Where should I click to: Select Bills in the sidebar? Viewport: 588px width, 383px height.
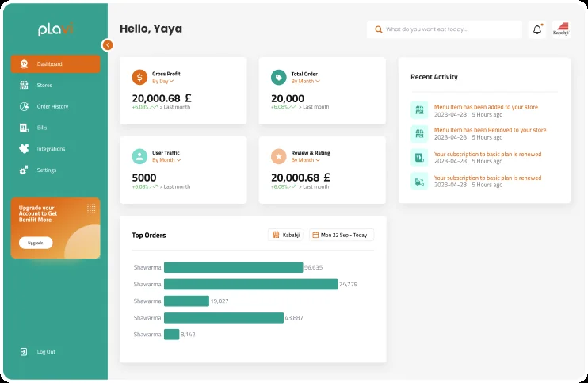pyautogui.click(x=42, y=128)
